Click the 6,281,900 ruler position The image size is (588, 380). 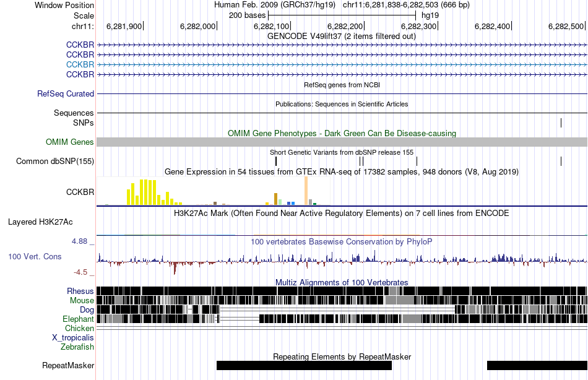pos(124,26)
